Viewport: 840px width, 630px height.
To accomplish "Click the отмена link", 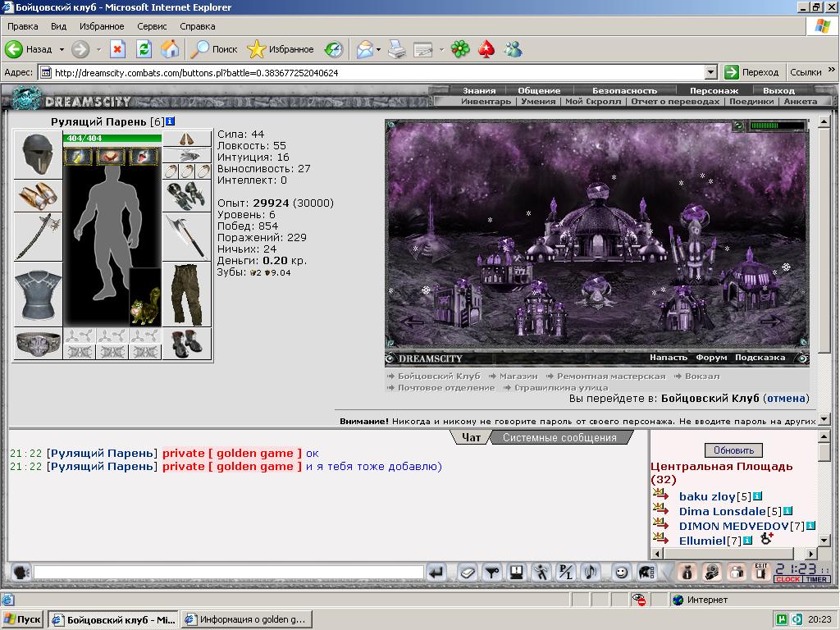I will click(787, 398).
